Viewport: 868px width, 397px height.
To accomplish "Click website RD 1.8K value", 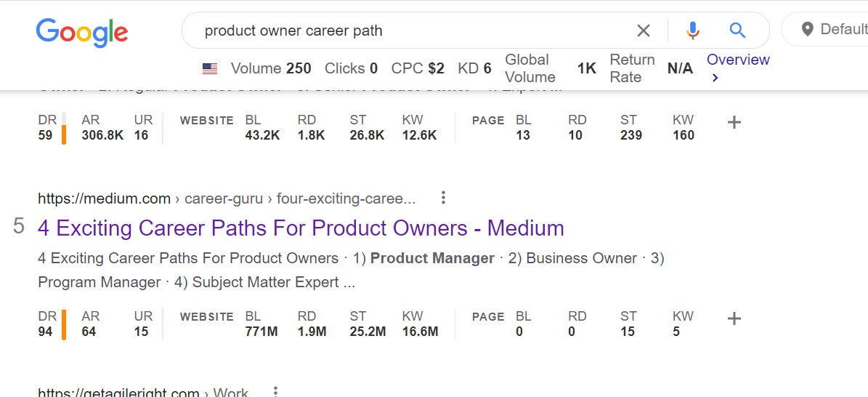I will (x=311, y=135).
